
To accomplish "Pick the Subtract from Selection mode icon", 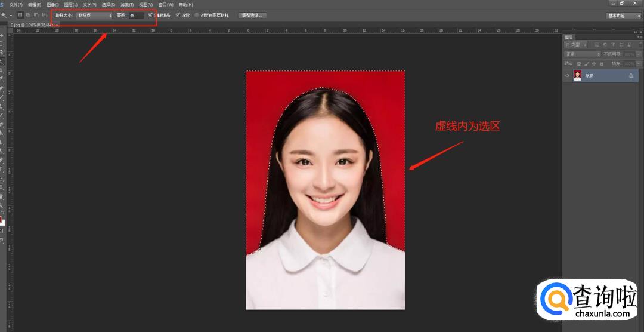I will (35, 15).
